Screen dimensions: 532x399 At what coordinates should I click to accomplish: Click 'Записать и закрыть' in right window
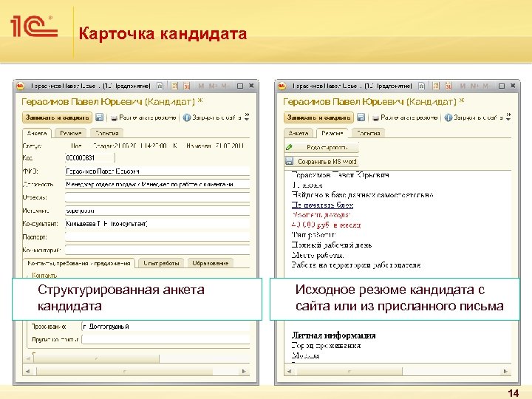(x=319, y=117)
